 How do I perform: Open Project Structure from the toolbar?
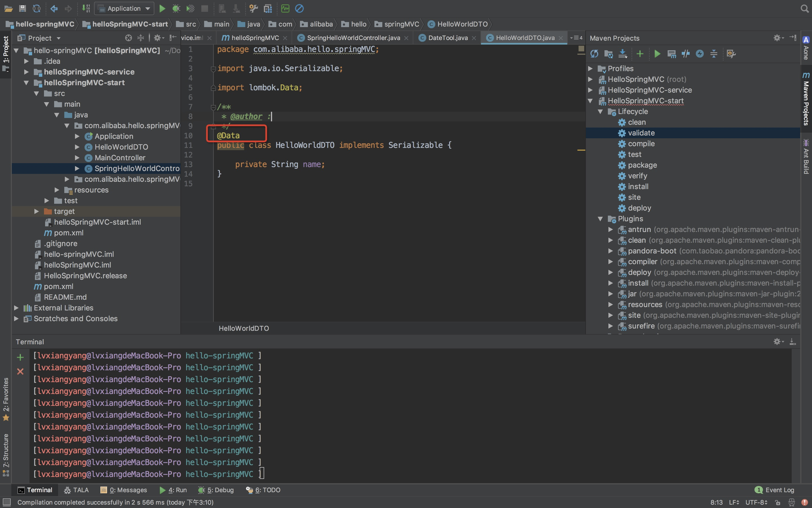pos(268,8)
